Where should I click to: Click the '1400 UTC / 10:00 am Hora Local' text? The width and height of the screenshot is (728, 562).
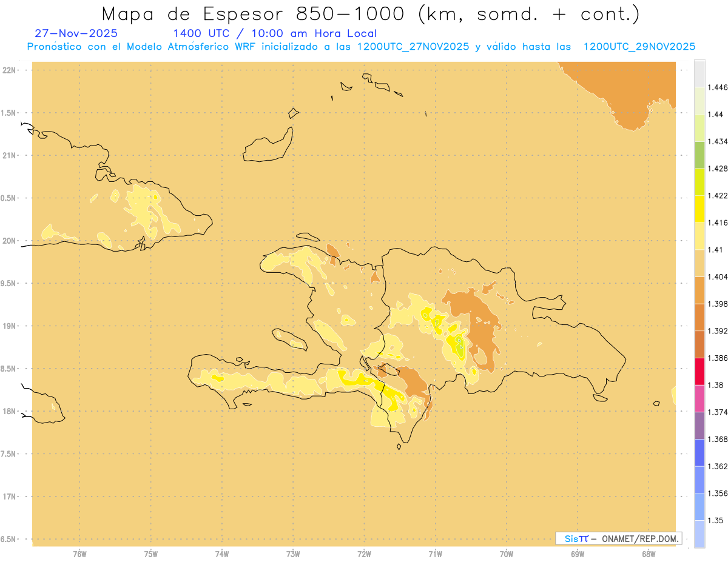point(275,33)
